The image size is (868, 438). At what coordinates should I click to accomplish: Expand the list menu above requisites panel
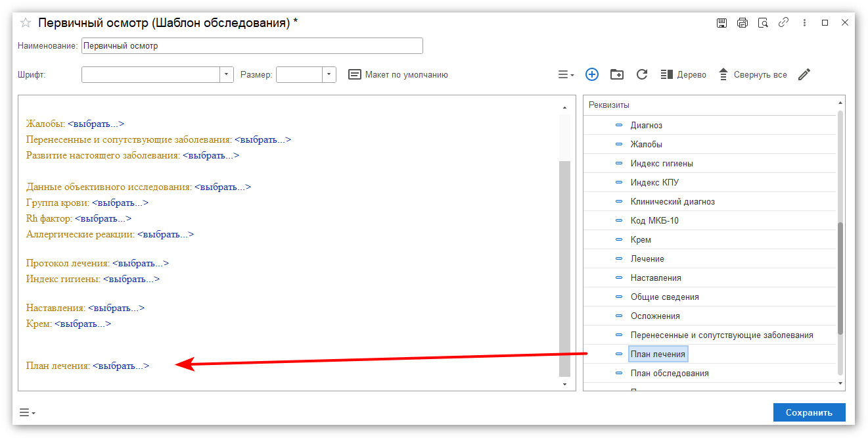click(x=566, y=74)
